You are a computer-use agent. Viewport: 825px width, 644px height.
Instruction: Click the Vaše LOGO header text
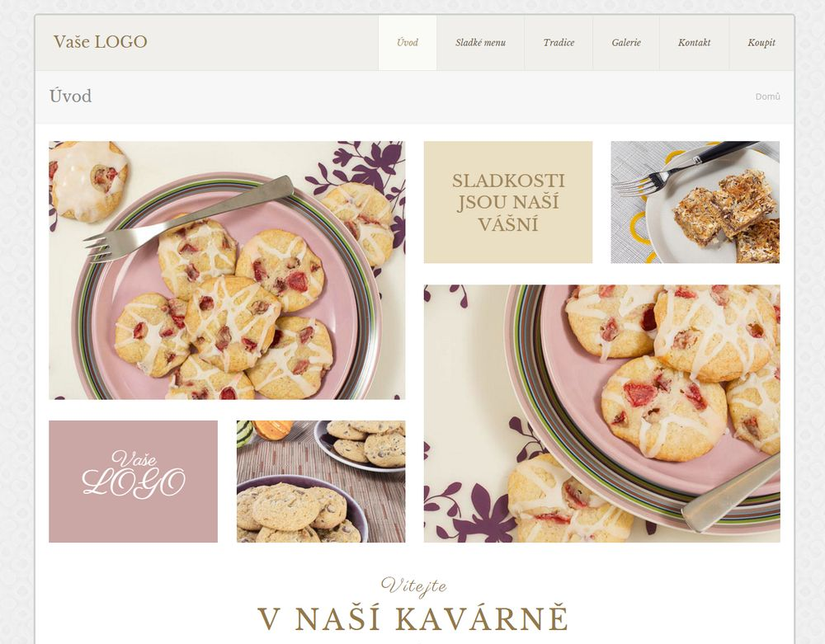(100, 42)
